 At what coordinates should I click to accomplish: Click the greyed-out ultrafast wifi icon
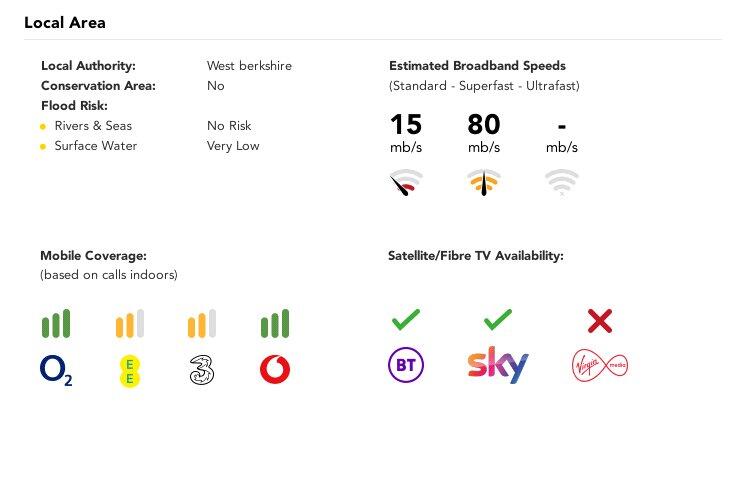point(562,183)
